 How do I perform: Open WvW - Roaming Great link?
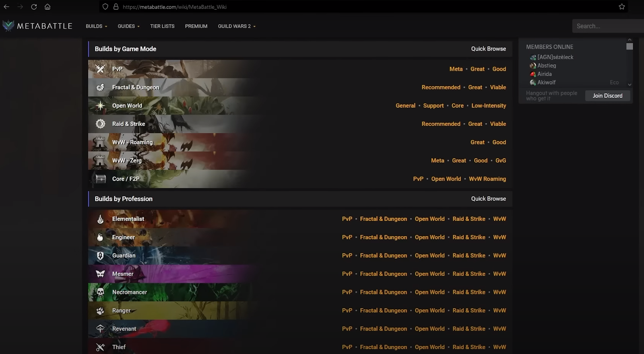477,142
